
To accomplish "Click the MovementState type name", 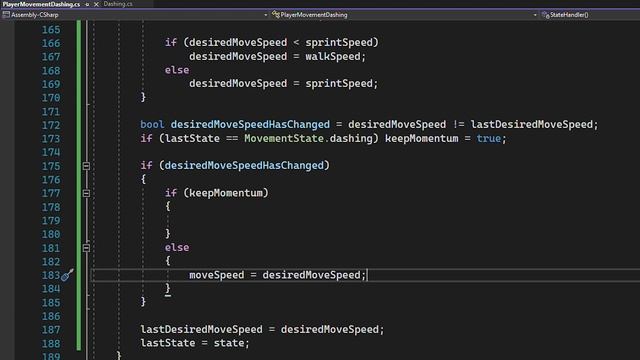I will pos(284,138).
